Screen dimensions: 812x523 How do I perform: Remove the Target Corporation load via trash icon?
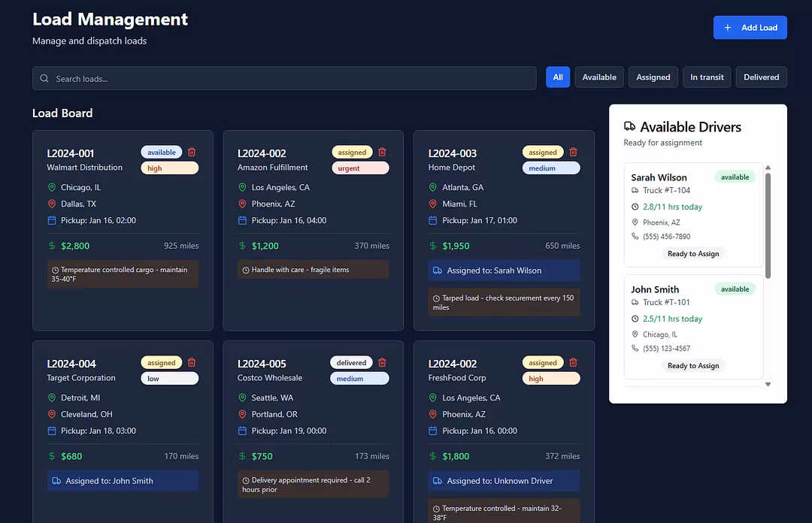pos(192,362)
